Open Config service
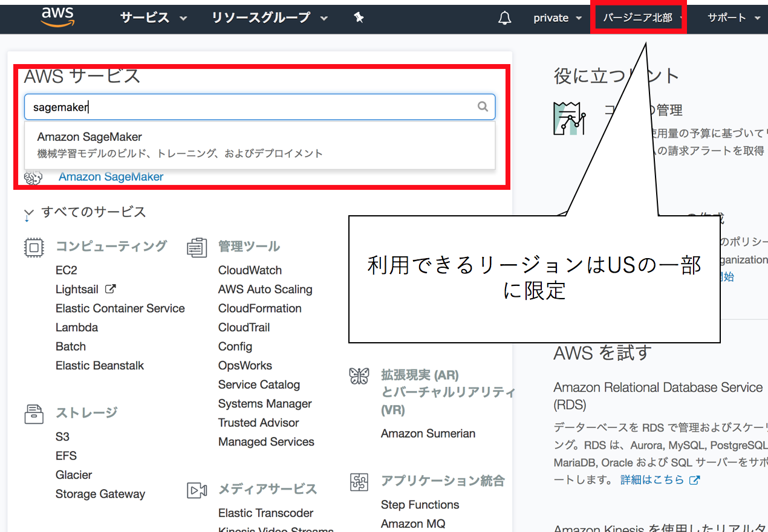This screenshot has width=768, height=532. (x=235, y=346)
